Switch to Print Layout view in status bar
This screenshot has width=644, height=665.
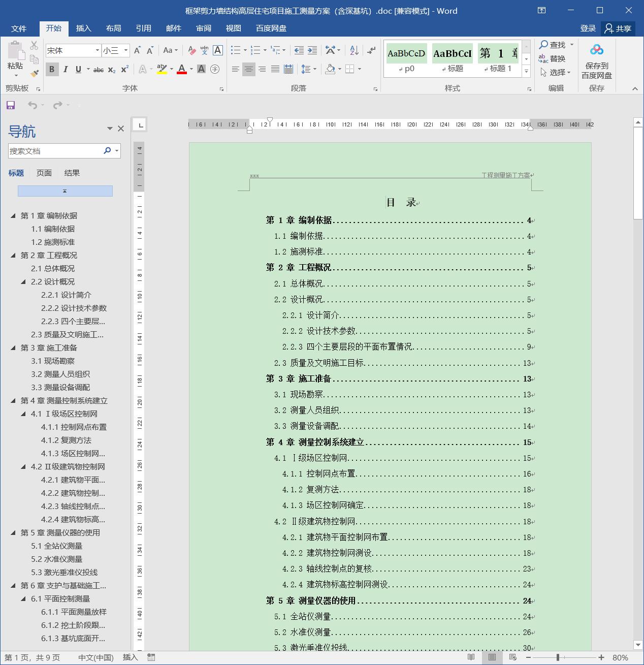pyautogui.click(x=492, y=657)
